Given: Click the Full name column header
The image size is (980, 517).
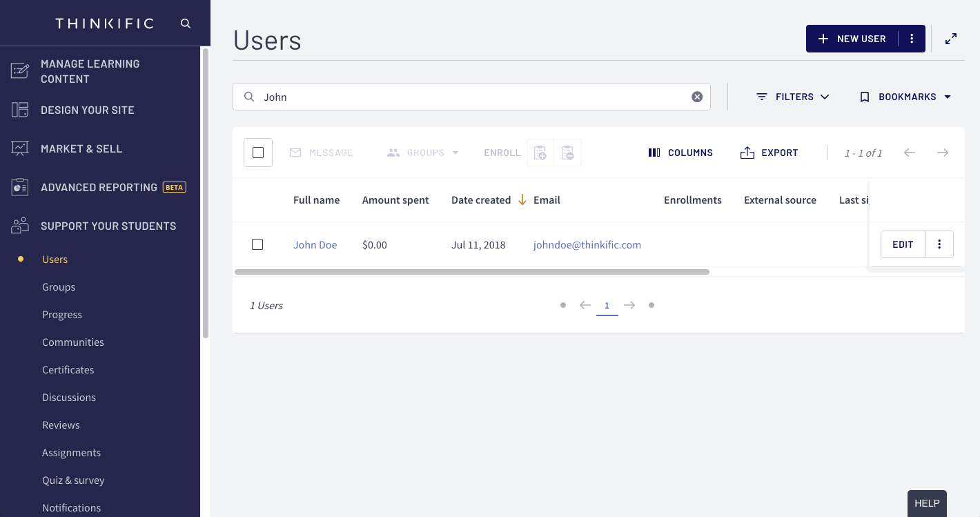Looking at the screenshot, I should coord(317,200).
